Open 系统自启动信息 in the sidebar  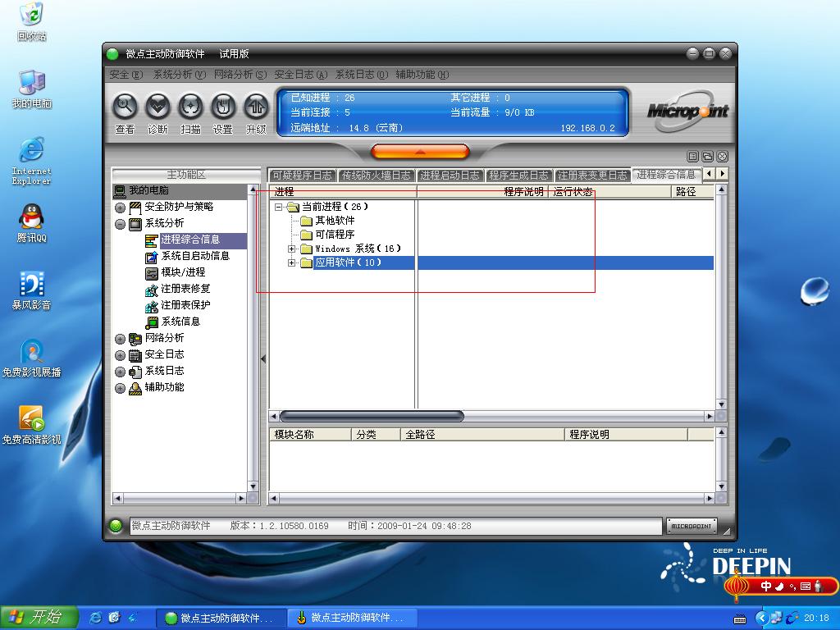point(195,256)
